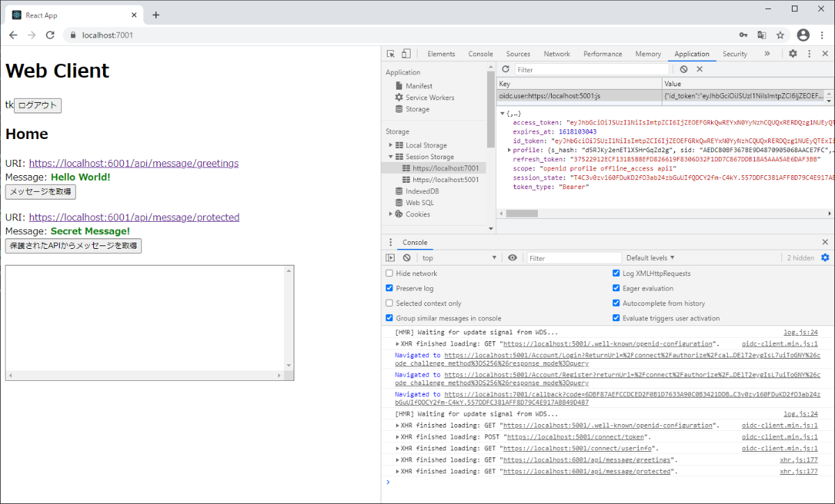The image size is (835, 504).
Task: Click the inspect element picker icon
Action: point(391,54)
